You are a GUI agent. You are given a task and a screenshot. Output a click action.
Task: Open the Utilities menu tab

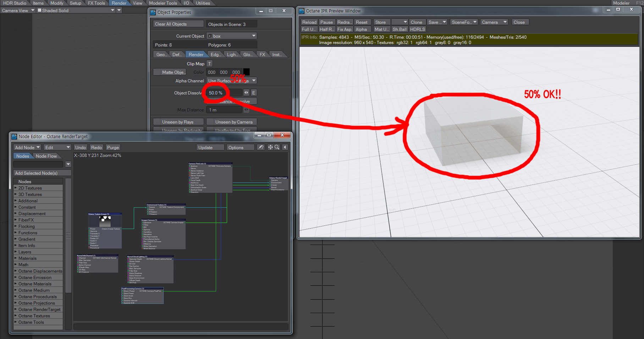[x=203, y=3]
